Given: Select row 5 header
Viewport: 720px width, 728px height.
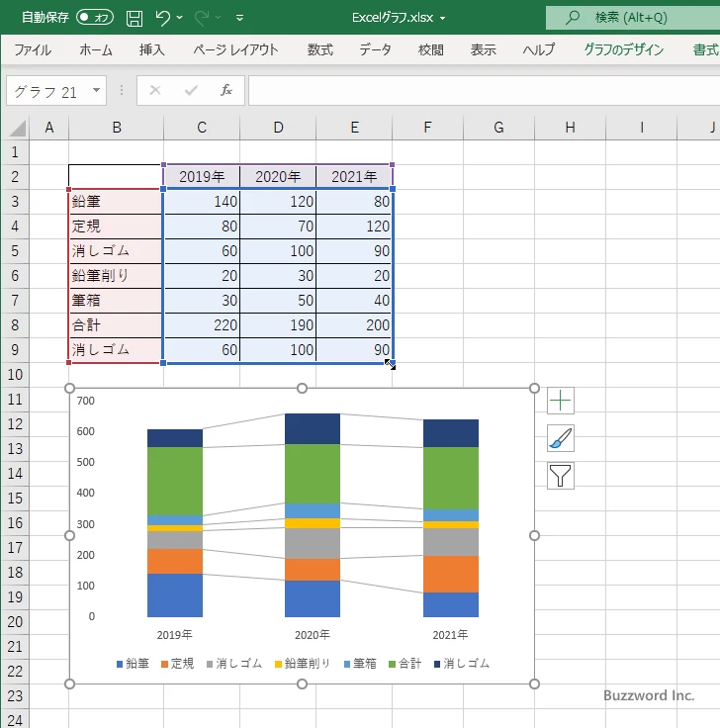Looking at the screenshot, I should pos(15,251).
